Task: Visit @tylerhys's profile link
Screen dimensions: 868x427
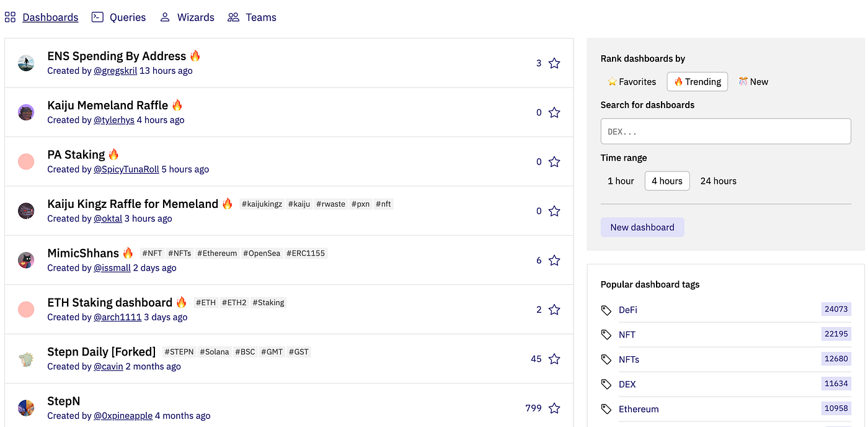Action: [x=114, y=120]
